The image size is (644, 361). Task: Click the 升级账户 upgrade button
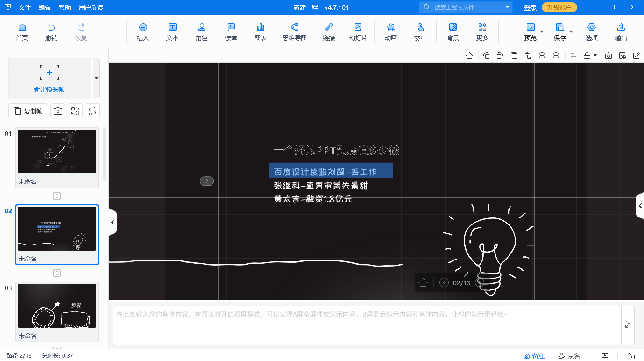(559, 7)
